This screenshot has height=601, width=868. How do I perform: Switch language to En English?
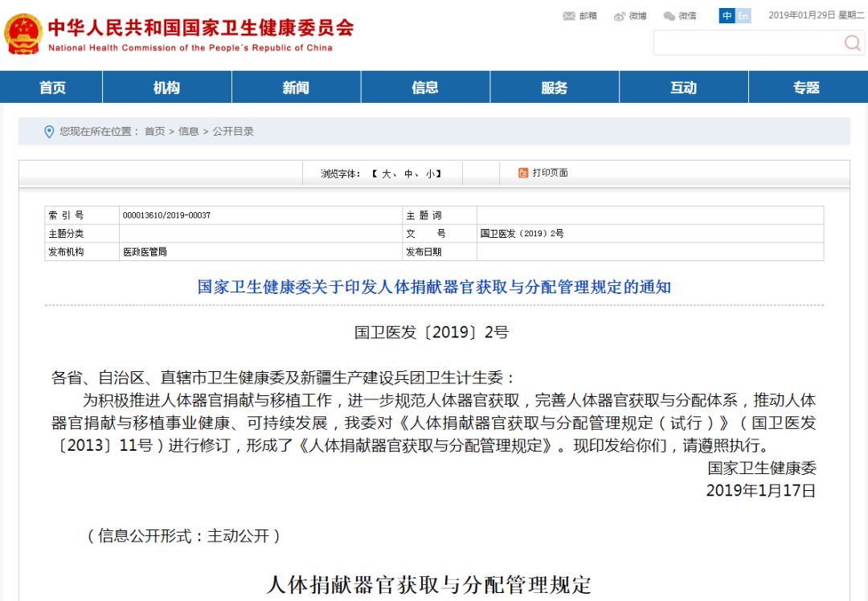pos(743,15)
